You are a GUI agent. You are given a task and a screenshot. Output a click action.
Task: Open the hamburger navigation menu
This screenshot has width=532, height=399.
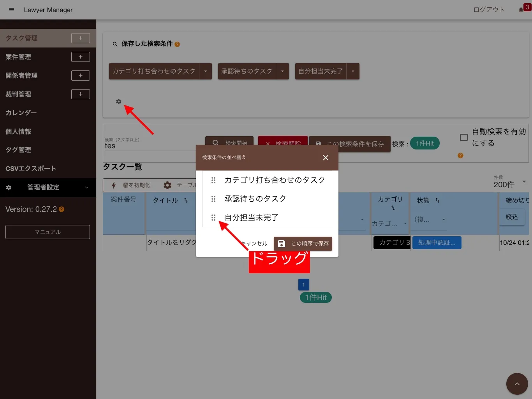[12, 10]
